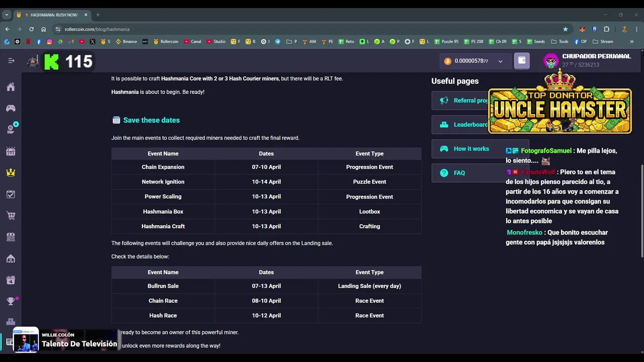Open the Chupador Peruanal profile avatar
The image size is (644, 362).
click(551, 61)
